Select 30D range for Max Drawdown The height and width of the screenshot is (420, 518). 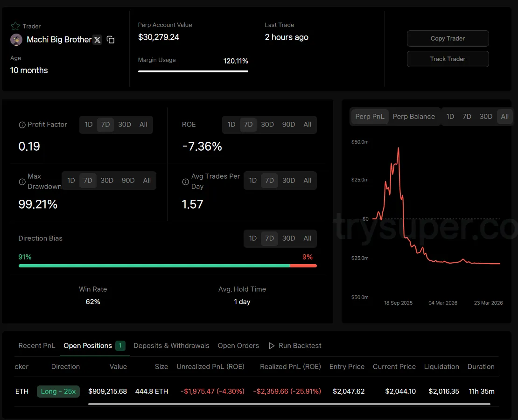[107, 181]
